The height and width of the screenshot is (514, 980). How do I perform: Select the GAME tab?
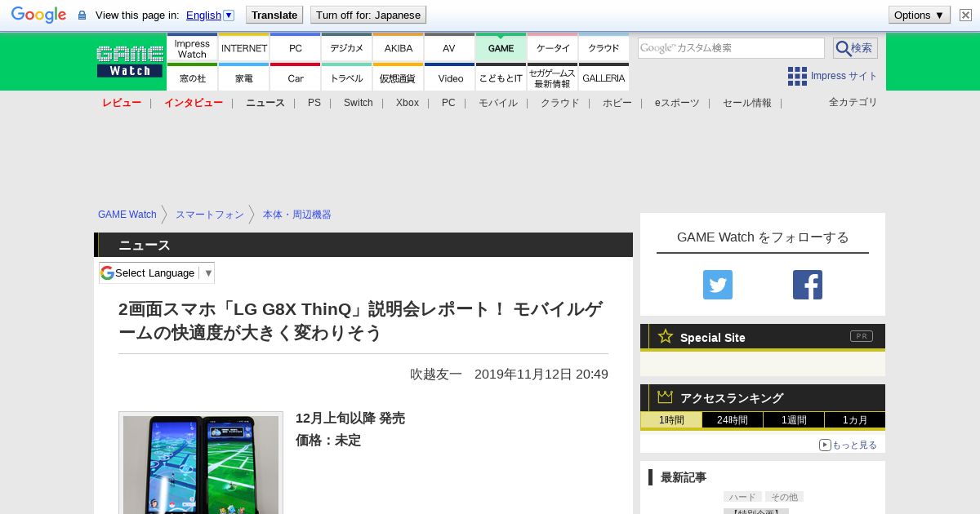point(501,47)
